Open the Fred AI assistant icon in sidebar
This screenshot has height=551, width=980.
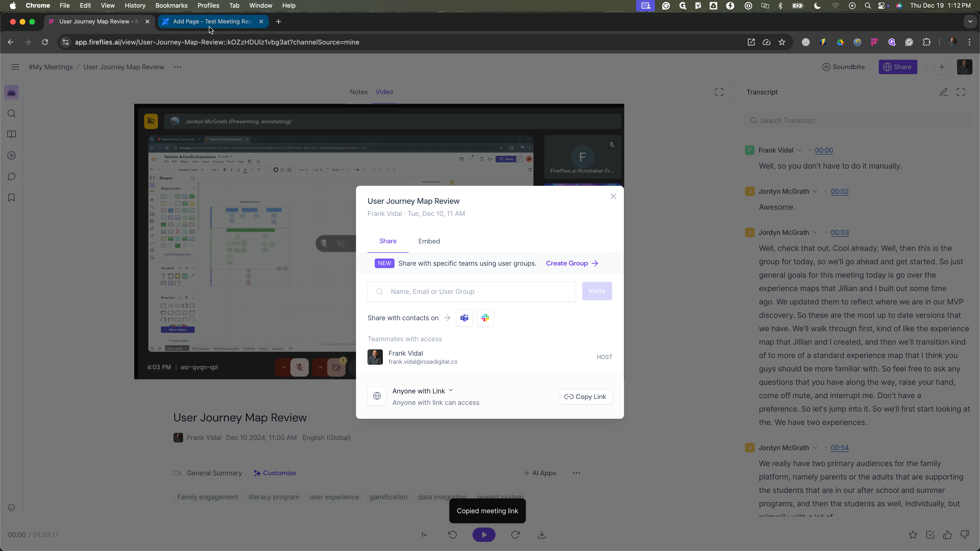coord(11,92)
